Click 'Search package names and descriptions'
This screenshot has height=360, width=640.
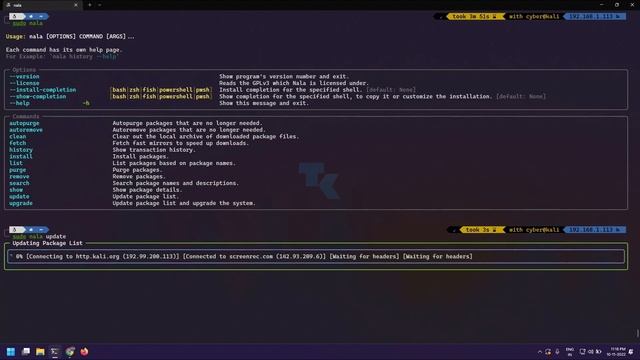[x=176, y=183]
